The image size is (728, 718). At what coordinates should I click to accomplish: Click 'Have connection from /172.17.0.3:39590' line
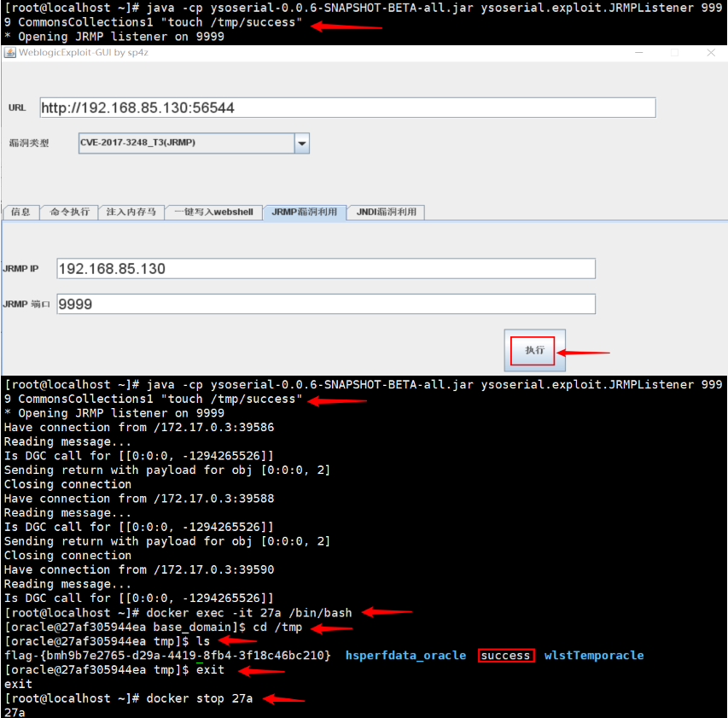139,569
